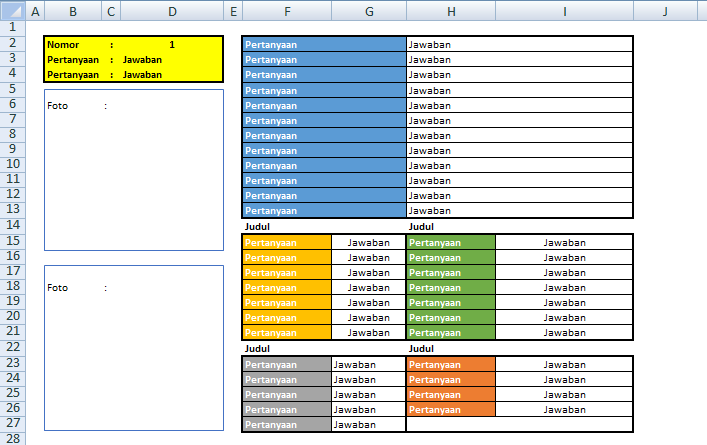This screenshot has height=445, width=707.
Task: Click Jawaban cell in row 3 yellow box
Action: point(172,60)
